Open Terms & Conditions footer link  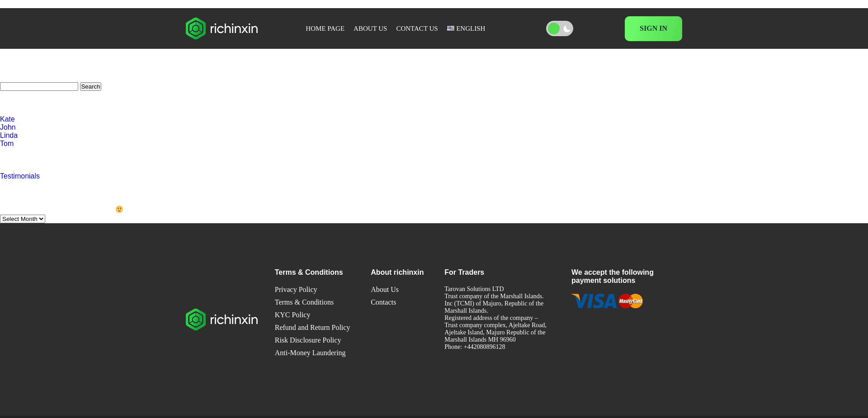click(x=304, y=302)
